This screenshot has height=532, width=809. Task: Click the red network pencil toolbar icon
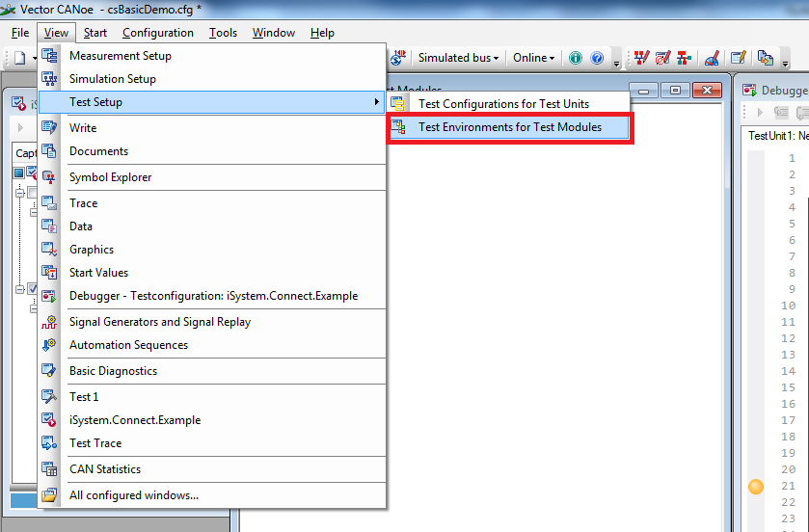pyautogui.click(x=641, y=58)
